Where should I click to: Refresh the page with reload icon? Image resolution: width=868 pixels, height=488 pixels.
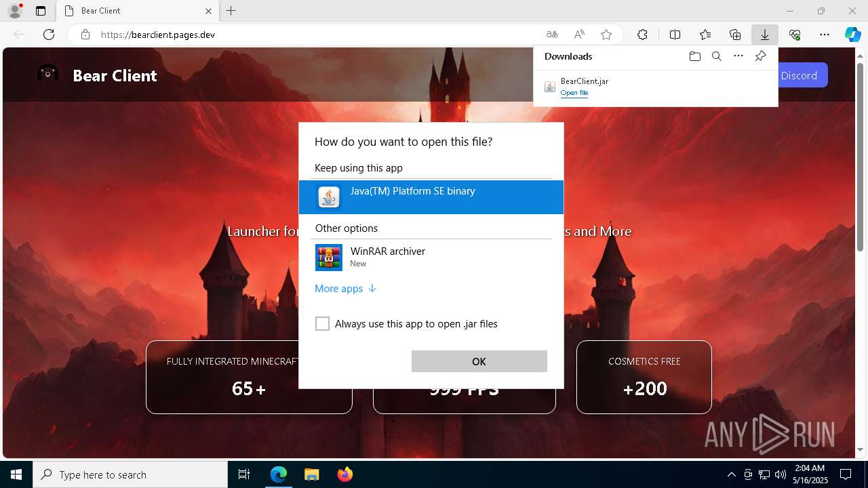(x=49, y=35)
